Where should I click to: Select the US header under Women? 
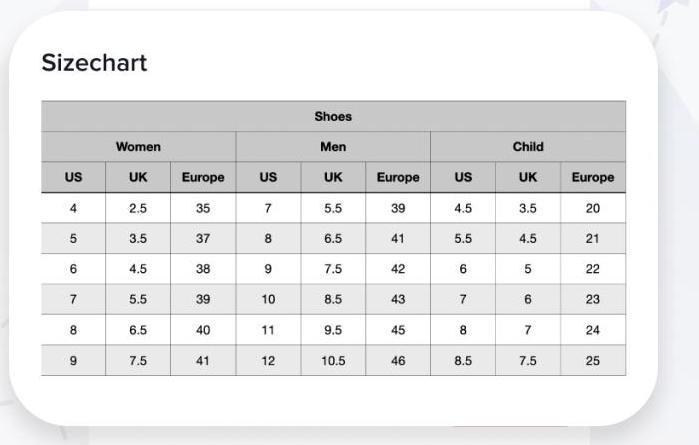coord(74,177)
